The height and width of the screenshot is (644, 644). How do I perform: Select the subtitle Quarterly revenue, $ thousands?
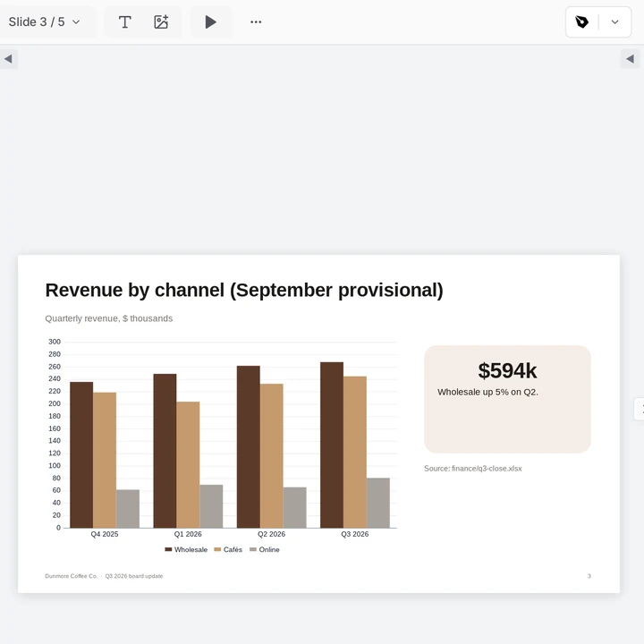coord(109,318)
